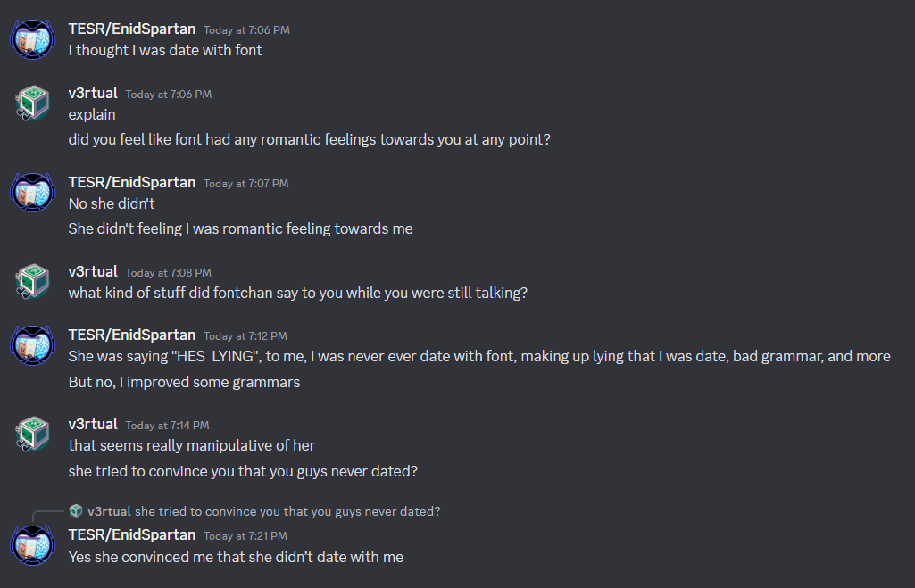Select the message 'But no, I improved some grammars'
Viewport: 915px width, 588px height.
tap(185, 383)
